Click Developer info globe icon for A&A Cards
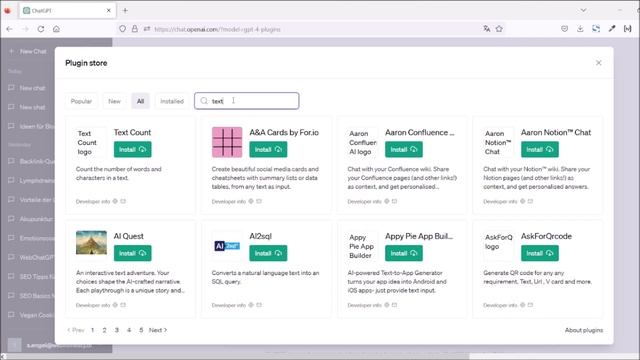 click(251, 201)
